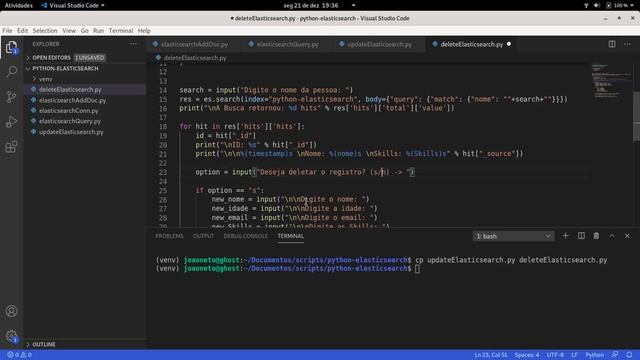Open the Edit menu
This screenshot has width=640, height=360.
[x=22, y=31]
